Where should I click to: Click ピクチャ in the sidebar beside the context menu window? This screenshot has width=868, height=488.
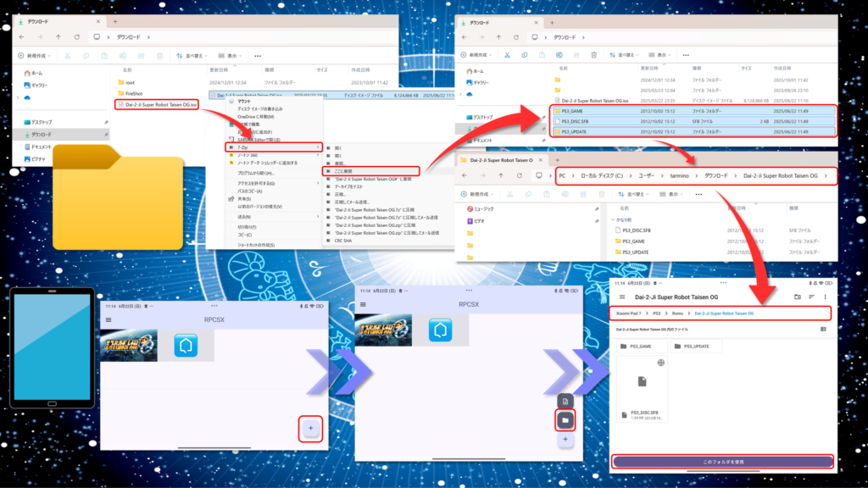click(35, 159)
